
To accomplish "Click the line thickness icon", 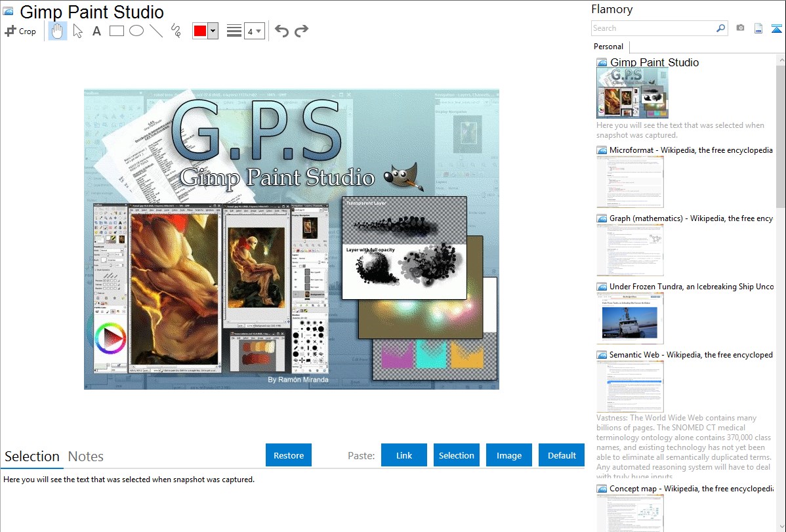I will [234, 31].
